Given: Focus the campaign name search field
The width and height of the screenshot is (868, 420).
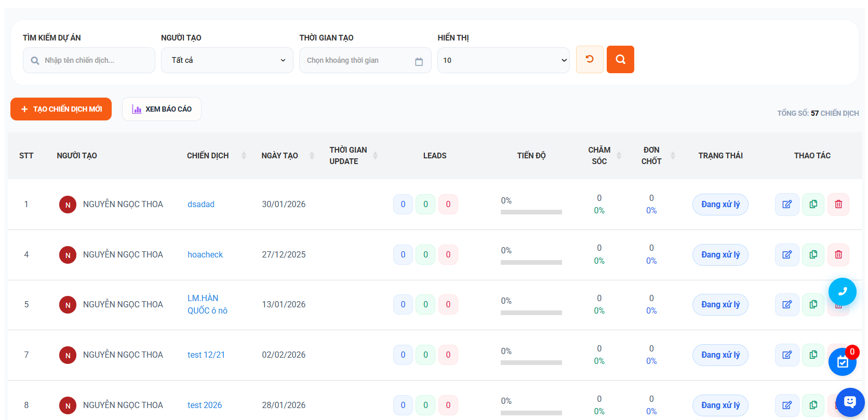Looking at the screenshot, I should 94,60.
